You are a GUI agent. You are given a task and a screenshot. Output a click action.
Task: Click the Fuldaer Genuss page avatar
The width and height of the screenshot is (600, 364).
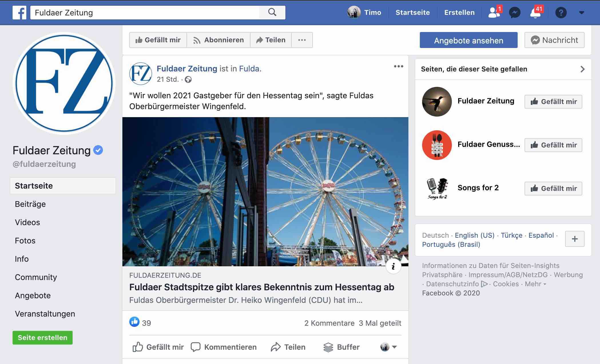[x=437, y=145]
